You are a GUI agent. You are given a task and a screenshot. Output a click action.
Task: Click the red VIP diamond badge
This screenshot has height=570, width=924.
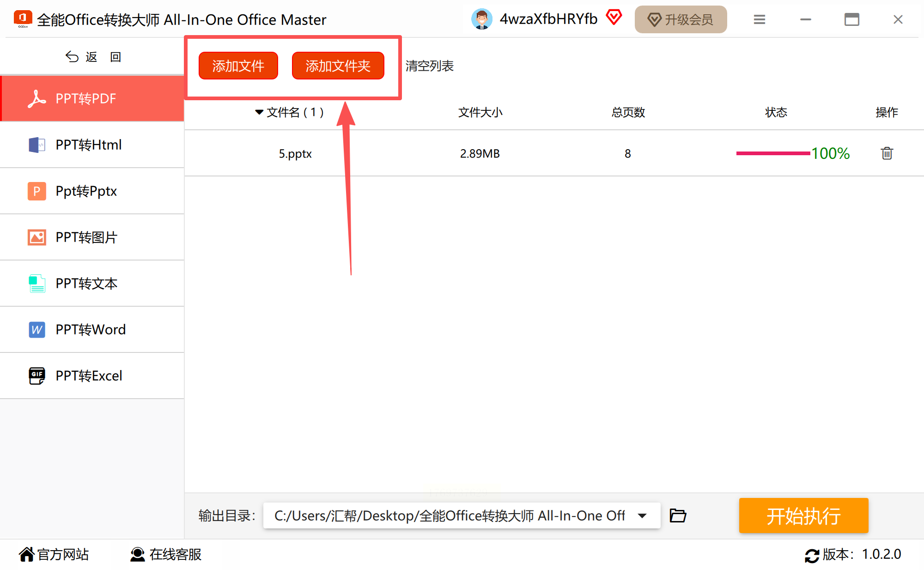pyautogui.click(x=614, y=18)
